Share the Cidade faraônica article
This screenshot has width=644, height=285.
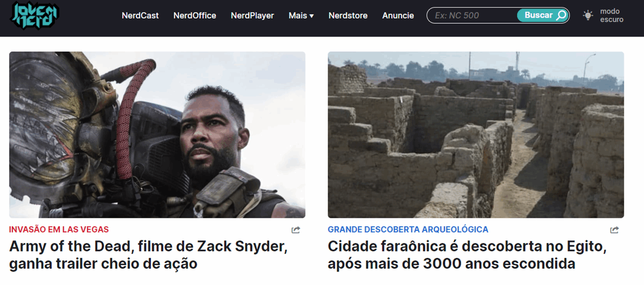(x=615, y=230)
